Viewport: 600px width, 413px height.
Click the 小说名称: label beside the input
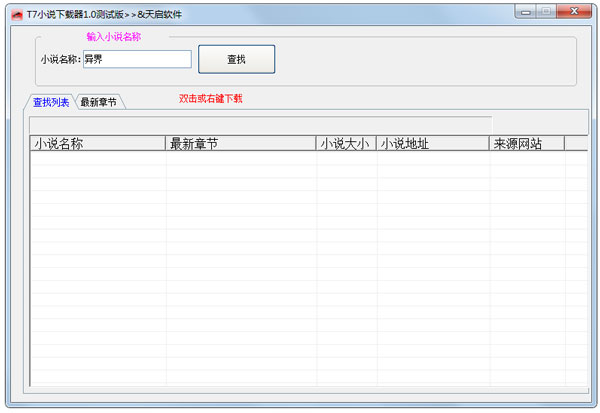tap(61, 60)
